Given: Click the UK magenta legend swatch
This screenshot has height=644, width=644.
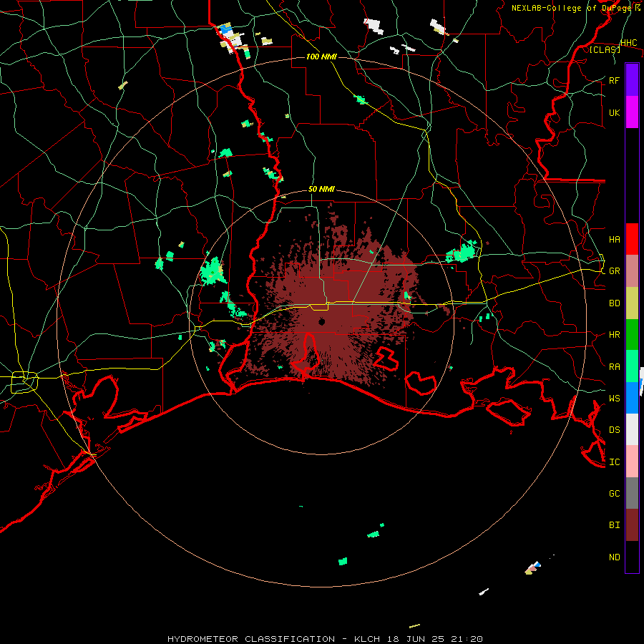Looking at the screenshot, I should [632, 112].
